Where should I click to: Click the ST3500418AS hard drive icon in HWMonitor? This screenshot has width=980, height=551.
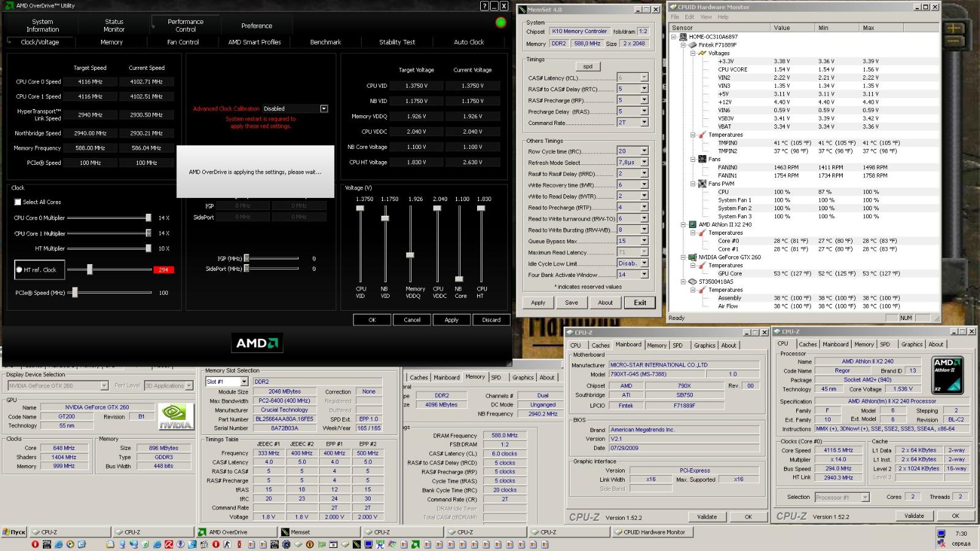coord(693,282)
